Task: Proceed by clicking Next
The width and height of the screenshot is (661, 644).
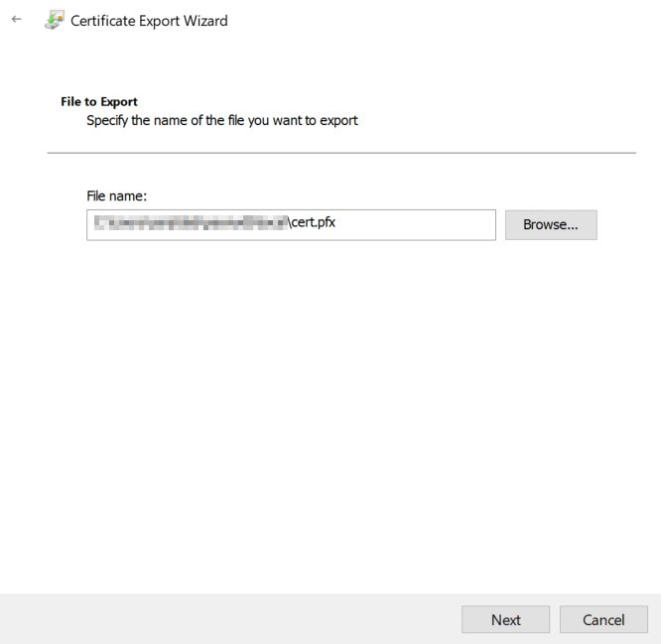Action: click(505, 619)
